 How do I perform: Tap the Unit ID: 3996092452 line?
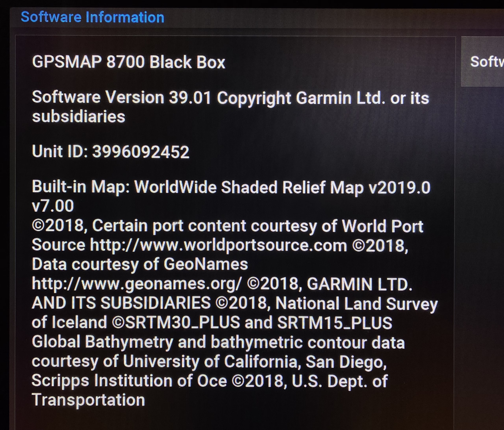[x=111, y=152]
